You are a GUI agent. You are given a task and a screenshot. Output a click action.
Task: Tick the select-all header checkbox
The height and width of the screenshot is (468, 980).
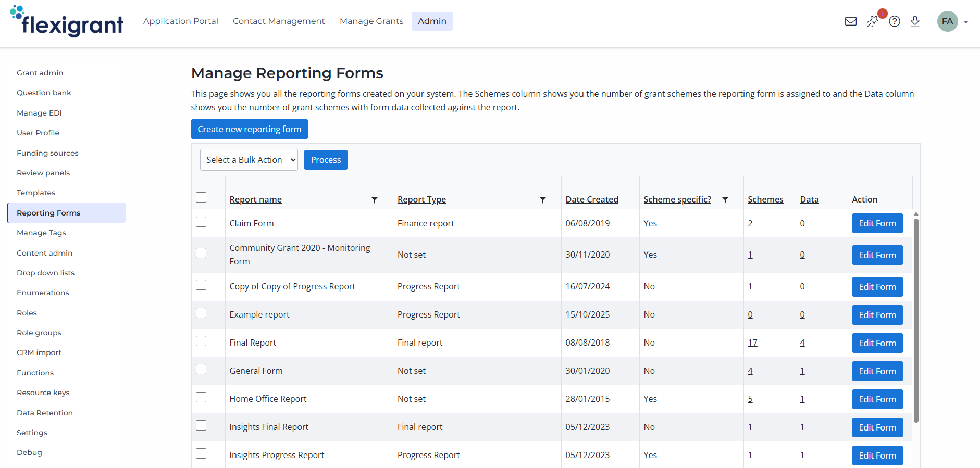[201, 197]
